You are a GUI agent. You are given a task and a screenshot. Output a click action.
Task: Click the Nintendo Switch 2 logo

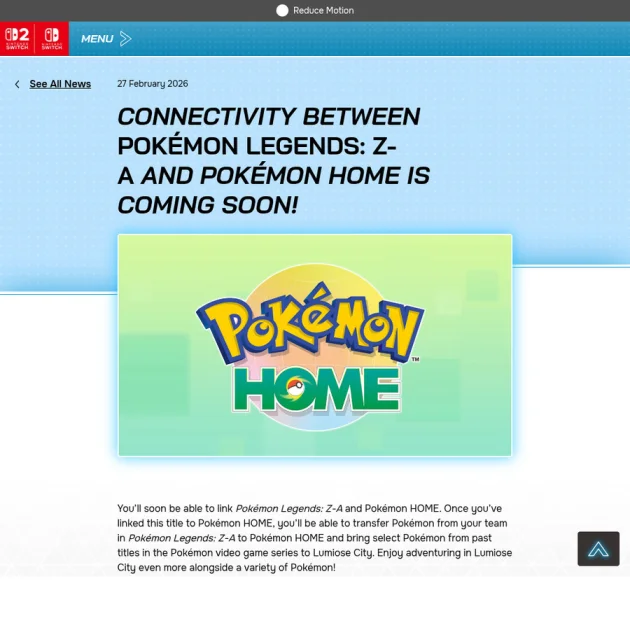coord(17,39)
